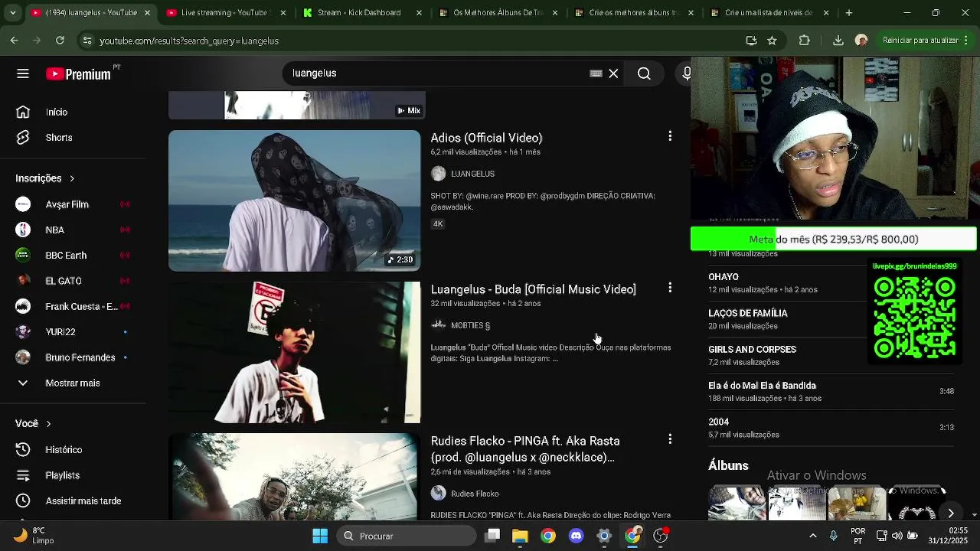Open the YouTube hamburger guide menu
980x551 pixels.
23,73
